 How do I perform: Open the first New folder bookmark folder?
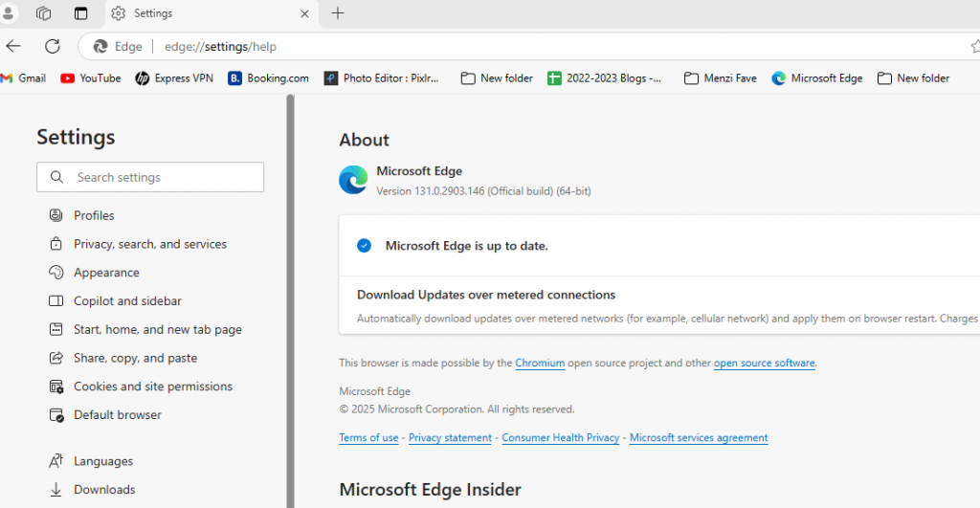(497, 78)
